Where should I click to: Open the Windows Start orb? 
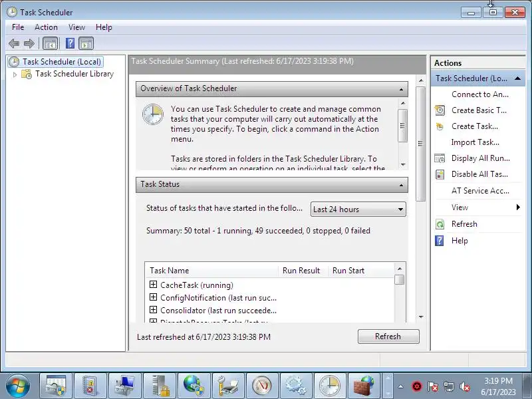(18, 386)
